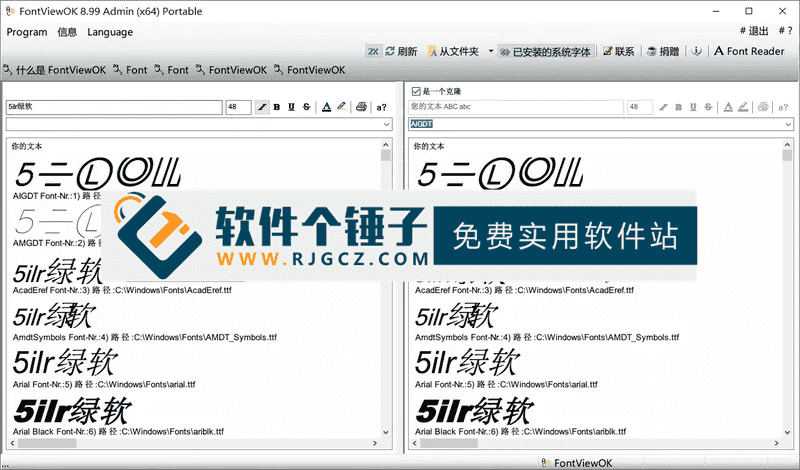Click left pane vertical scrollbar up arrow
The image size is (800, 470).
(386, 145)
